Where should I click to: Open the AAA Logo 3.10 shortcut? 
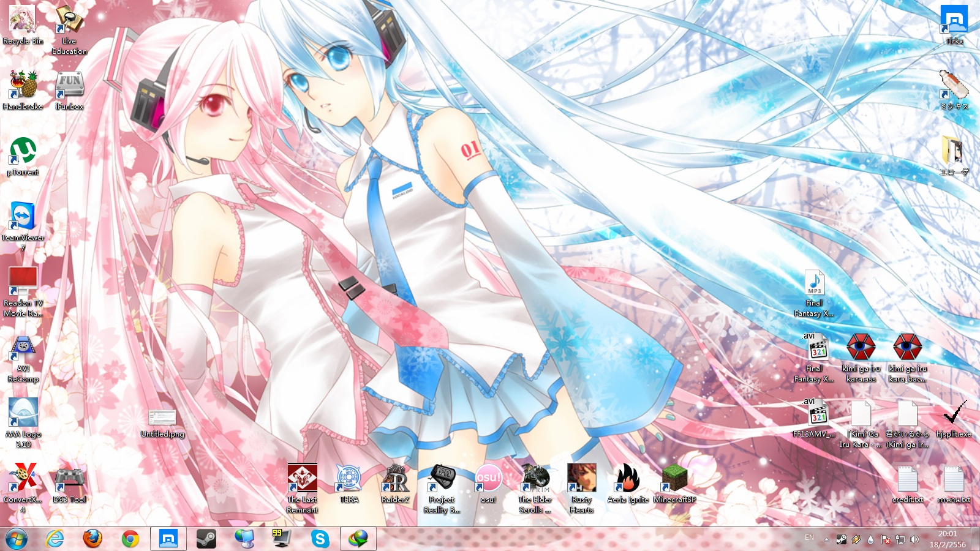pos(23,424)
